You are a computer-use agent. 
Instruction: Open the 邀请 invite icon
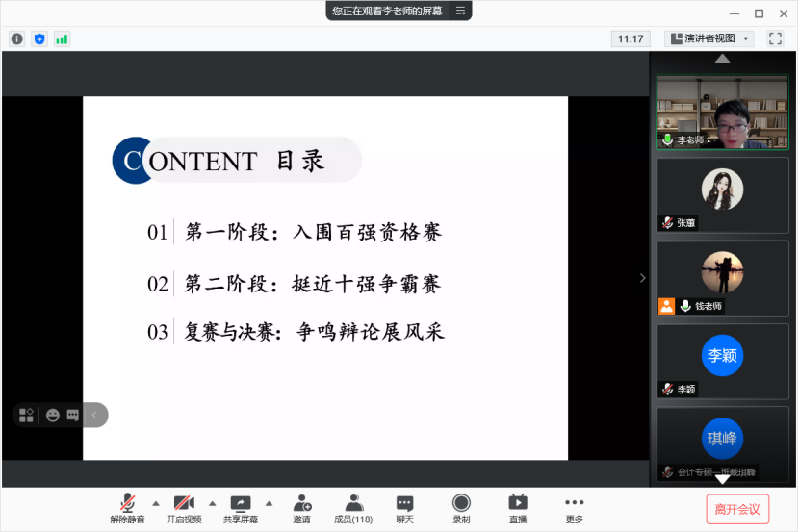[x=302, y=508]
